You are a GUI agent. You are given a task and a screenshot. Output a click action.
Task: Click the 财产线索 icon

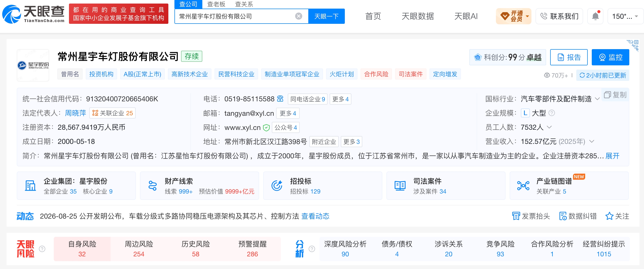pyautogui.click(x=153, y=186)
